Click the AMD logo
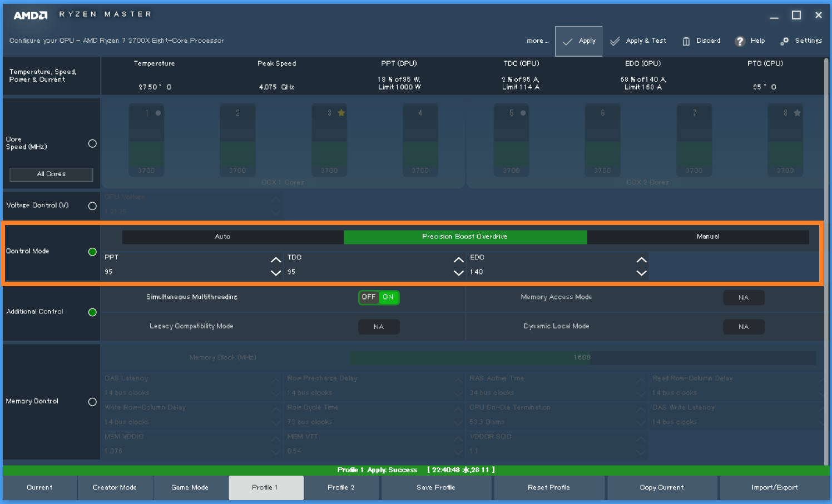This screenshot has width=832, height=504. [31, 15]
